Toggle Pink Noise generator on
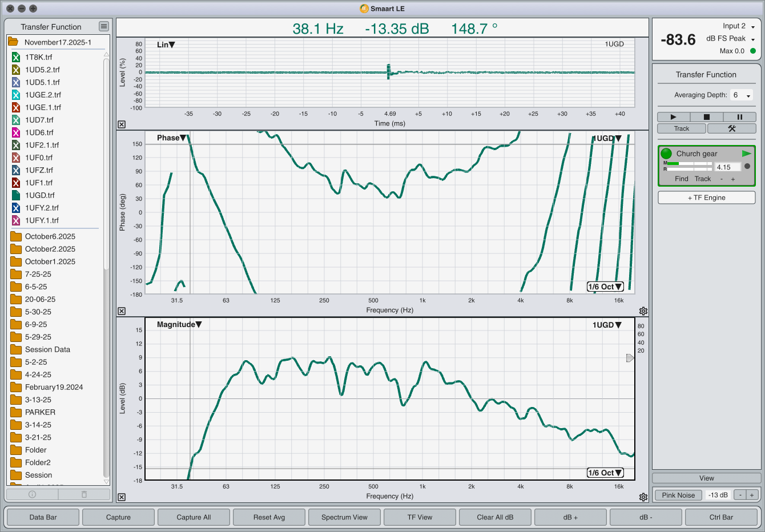 point(678,495)
